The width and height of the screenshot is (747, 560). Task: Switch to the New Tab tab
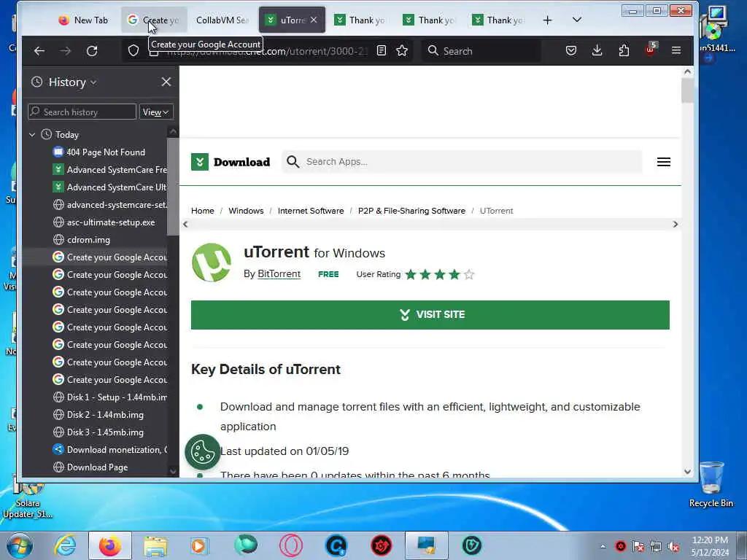click(84, 20)
